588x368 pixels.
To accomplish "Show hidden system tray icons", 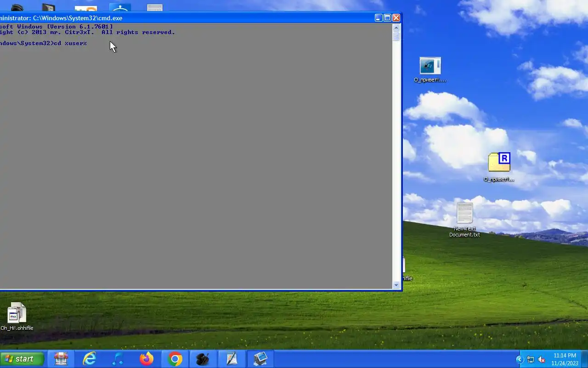I will pyautogui.click(x=520, y=360).
